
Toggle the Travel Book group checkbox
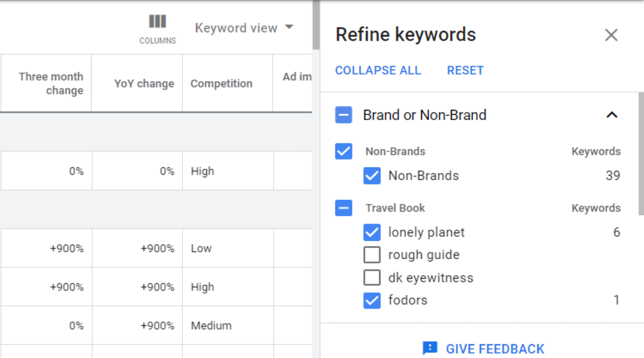tap(344, 208)
